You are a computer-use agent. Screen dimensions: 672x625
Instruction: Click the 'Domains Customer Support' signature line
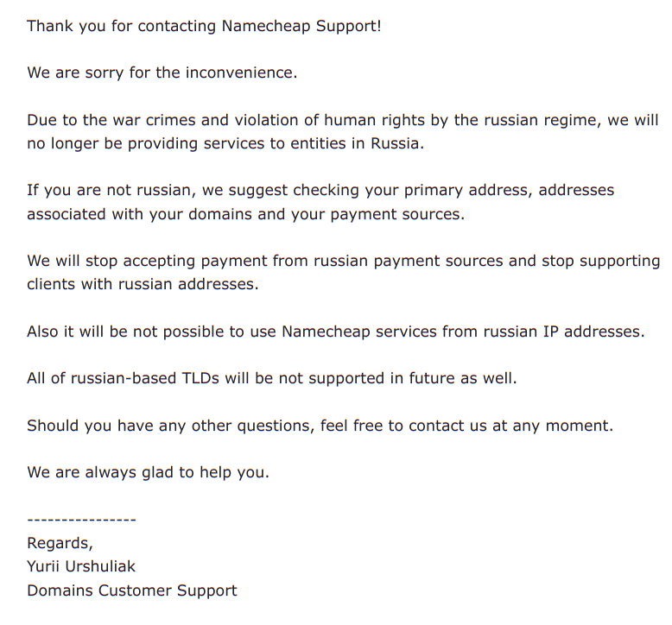[x=131, y=590]
